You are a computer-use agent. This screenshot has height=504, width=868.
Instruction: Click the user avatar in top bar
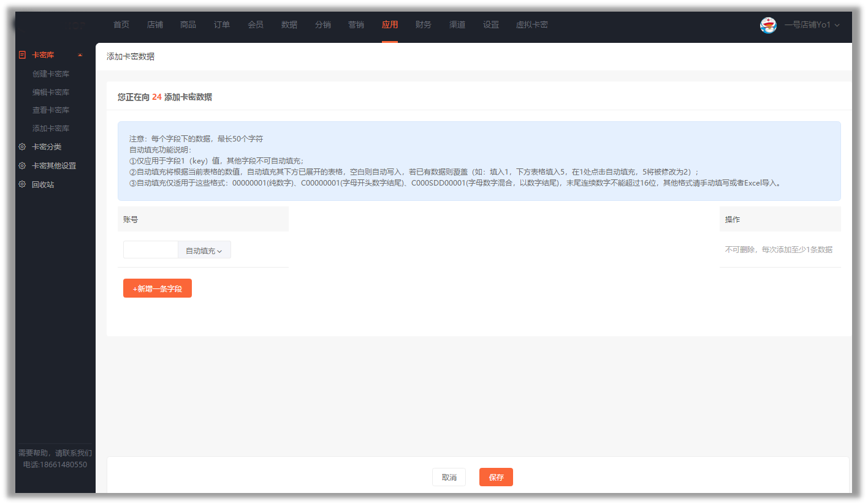pos(768,25)
